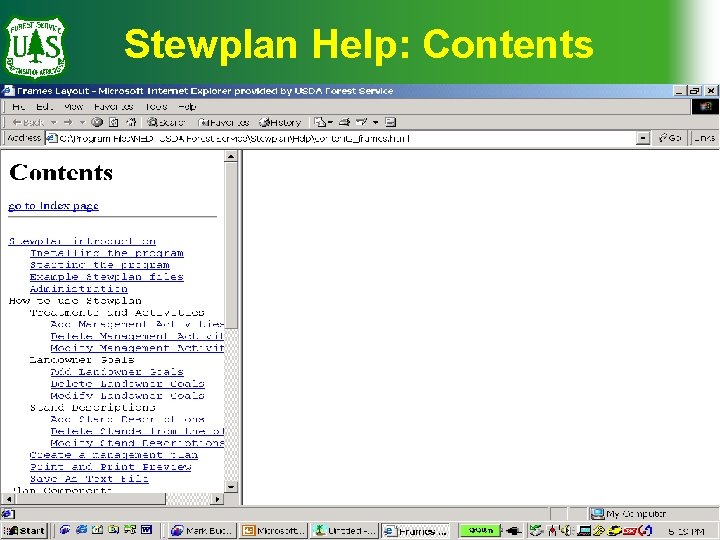
Task: Click the Edit page toolbar icon
Action: (x=362, y=122)
